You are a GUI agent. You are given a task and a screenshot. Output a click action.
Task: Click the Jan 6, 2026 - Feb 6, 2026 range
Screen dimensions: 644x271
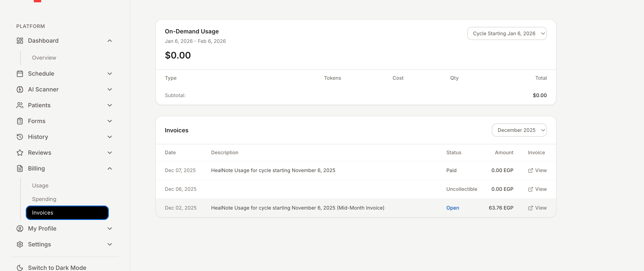[x=195, y=41]
